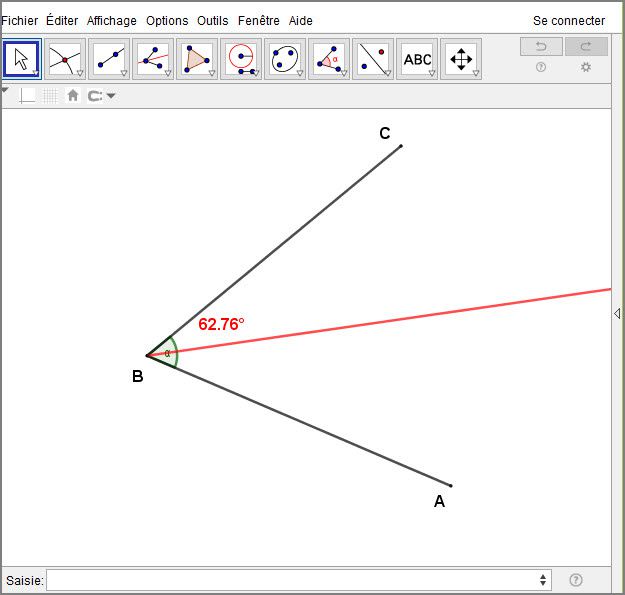
Task: Expand the Line tool dropdown triangle
Action: pyautogui.click(x=124, y=73)
